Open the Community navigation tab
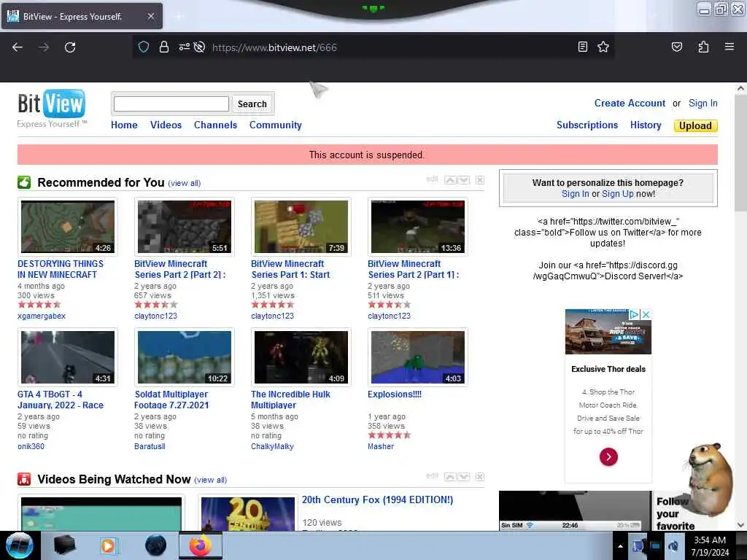747x560 pixels. 275,125
